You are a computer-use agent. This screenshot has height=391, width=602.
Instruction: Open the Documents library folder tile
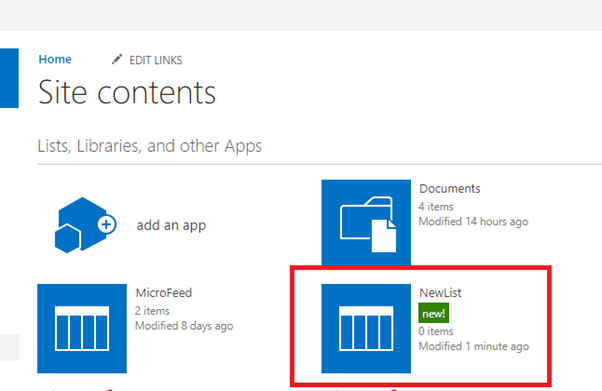tap(366, 223)
